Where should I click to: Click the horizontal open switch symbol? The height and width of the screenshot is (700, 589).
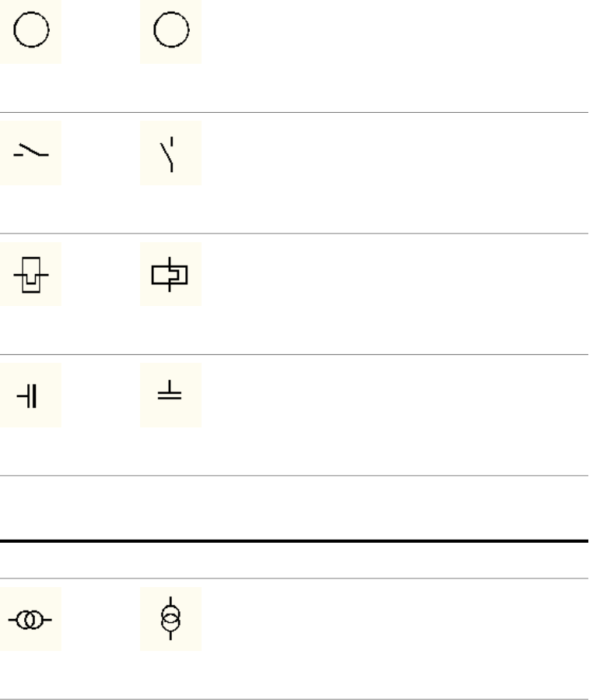(x=30, y=153)
